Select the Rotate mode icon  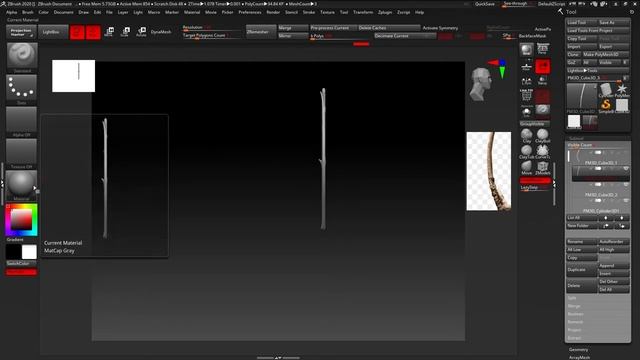[141, 31]
